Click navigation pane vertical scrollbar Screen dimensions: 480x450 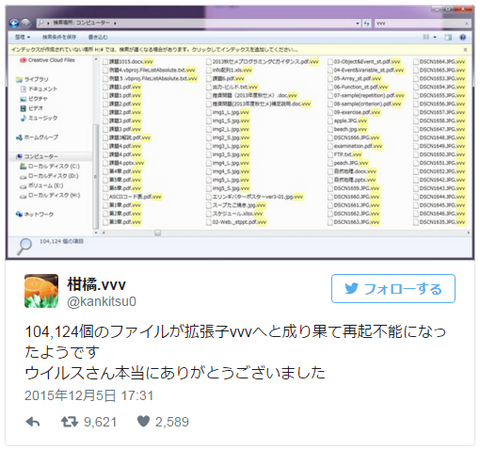[96, 176]
